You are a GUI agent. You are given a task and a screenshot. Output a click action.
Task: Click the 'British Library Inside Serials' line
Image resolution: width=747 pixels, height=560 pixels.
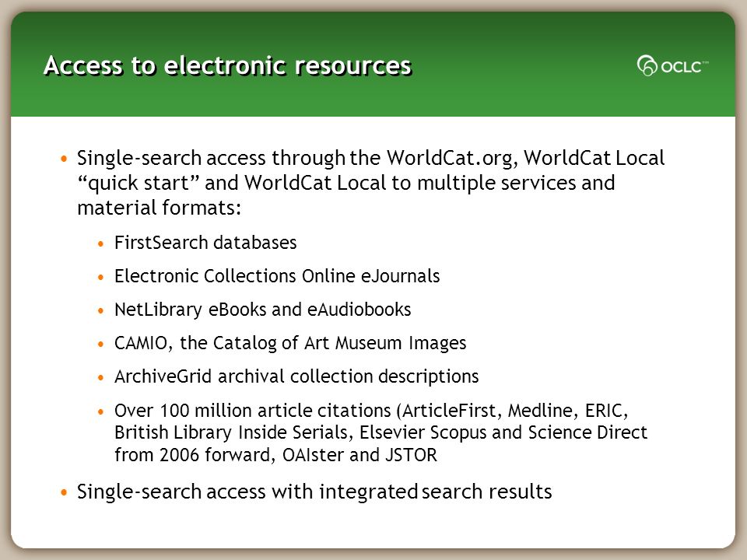tap(381, 432)
